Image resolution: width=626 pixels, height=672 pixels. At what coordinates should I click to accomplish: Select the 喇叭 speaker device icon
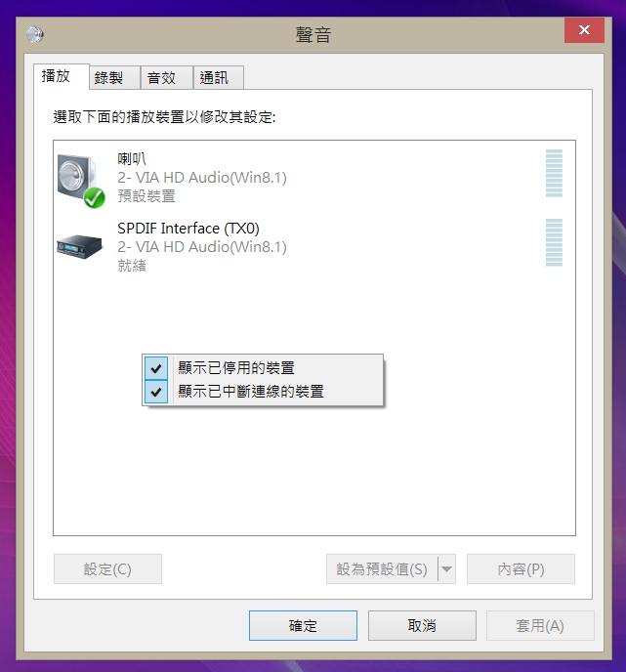[x=81, y=180]
